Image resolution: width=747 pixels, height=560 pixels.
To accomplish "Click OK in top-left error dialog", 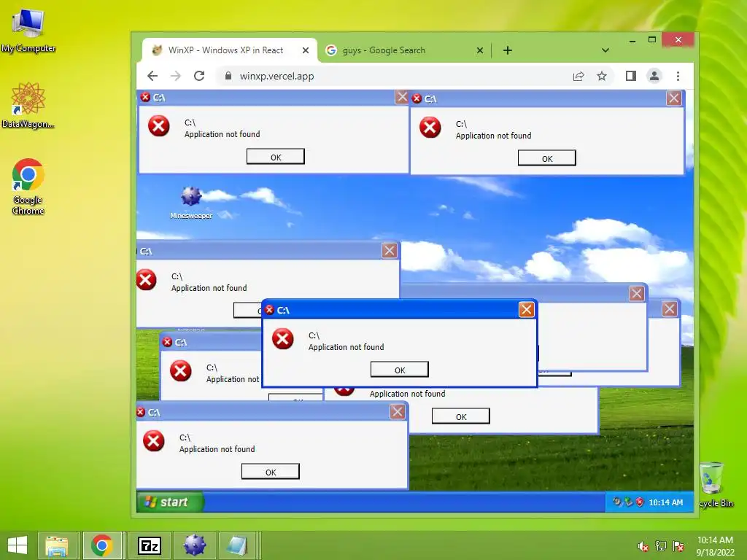I will click(x=275, y=157).
